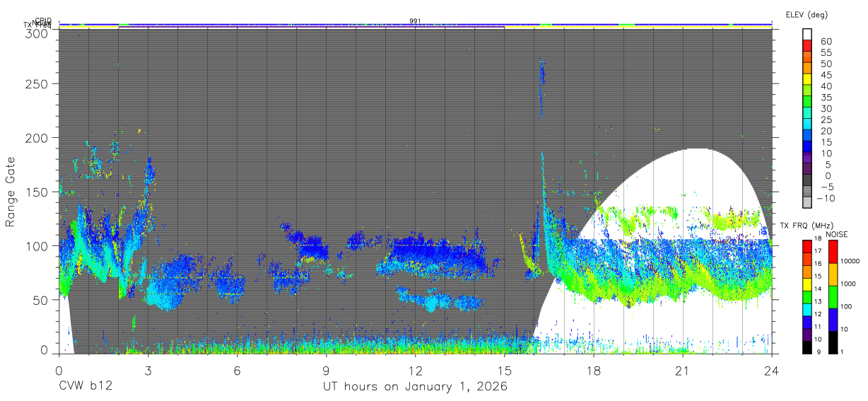Select the dark purple 0–5 ELEV swatch
The image size is (868, 401).
click(x=807, y=170)
